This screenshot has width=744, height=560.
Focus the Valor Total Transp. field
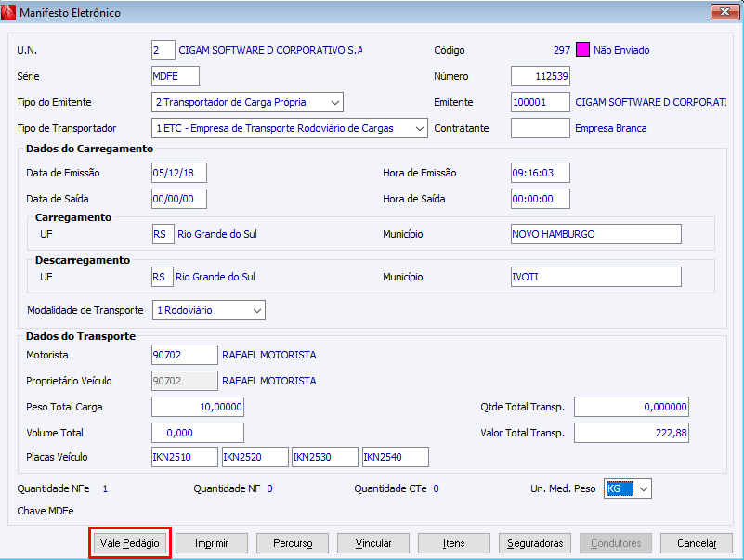click(631, 433)
